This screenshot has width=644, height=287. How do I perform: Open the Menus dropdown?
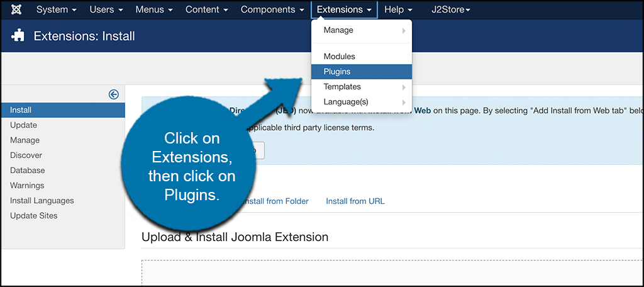[154, 9]
